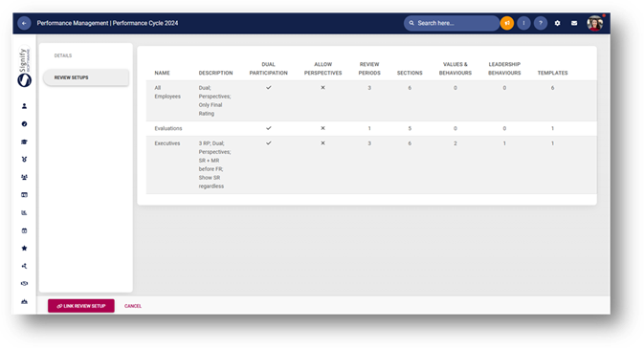Click Executives Values & Behaviours value 2
644x348 pixels.
click(x=455, y=143)
